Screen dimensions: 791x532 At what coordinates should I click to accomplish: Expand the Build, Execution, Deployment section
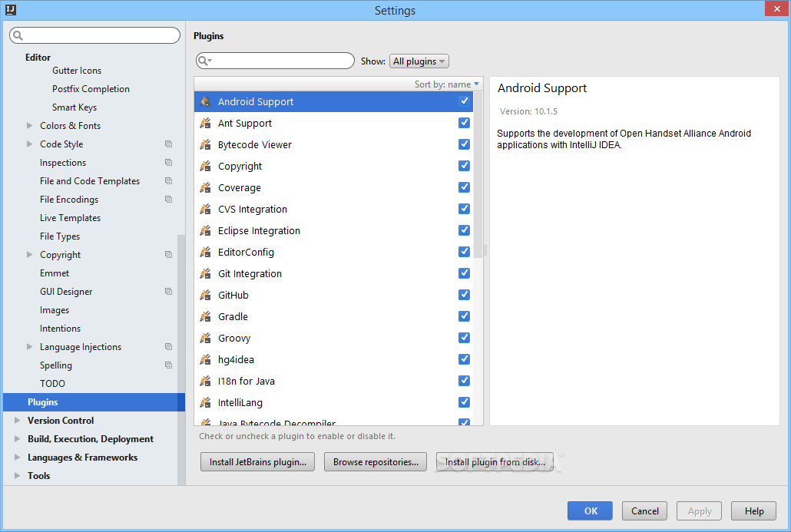(17, 439)
